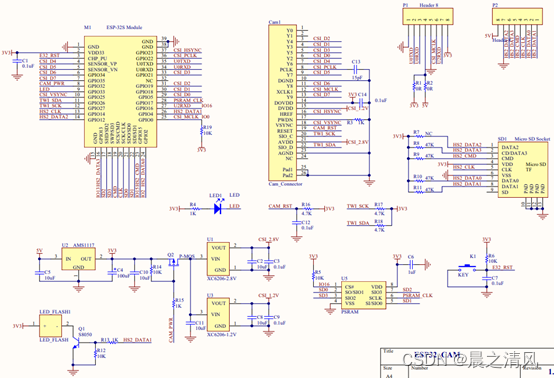Select capacitor C12 under CAM_RST

tap(296, 222)
